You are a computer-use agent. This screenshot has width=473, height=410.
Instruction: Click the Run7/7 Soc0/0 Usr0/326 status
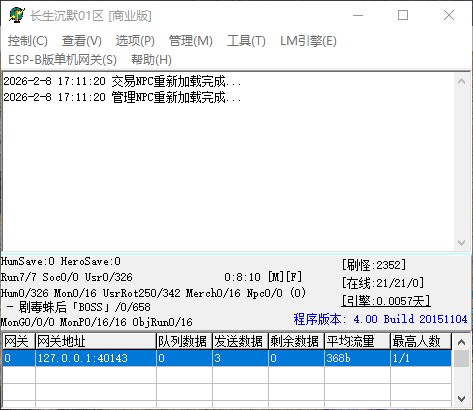[67, 277]
